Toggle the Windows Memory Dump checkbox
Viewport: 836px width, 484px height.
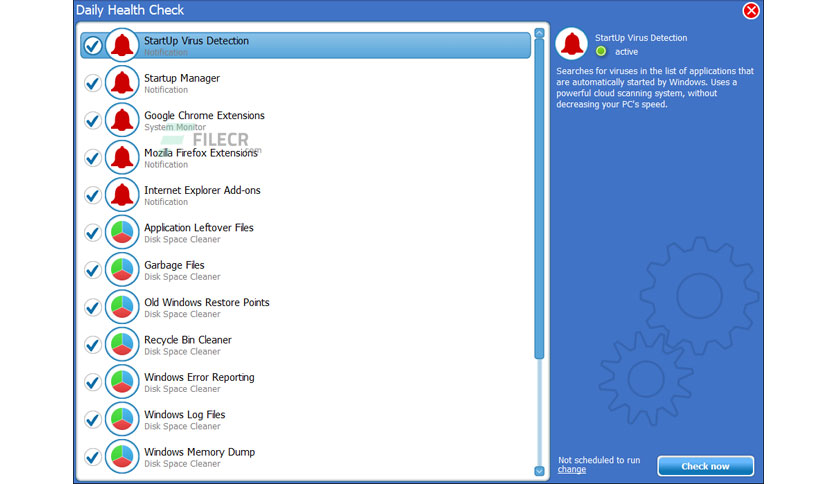click(93, 457)
